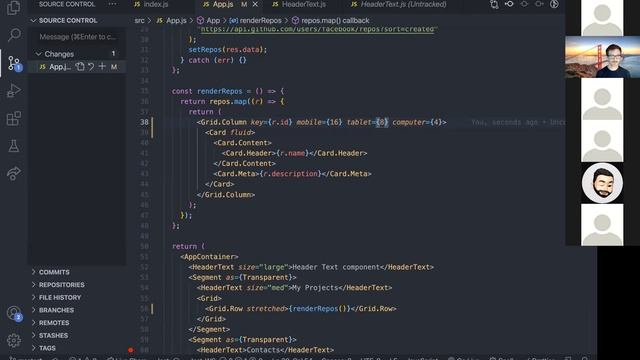Click the '} catch (err) {}' code line

coord(213,60)
